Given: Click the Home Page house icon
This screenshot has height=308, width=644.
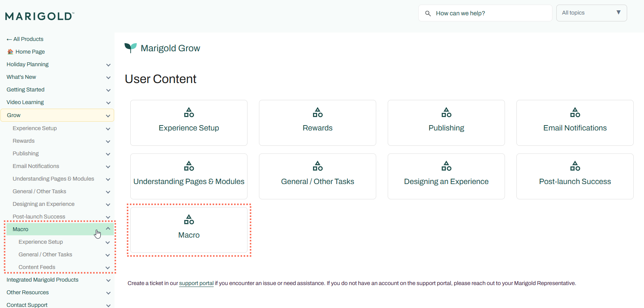Looking at the screenshot, I should click(x=10, y=52).
